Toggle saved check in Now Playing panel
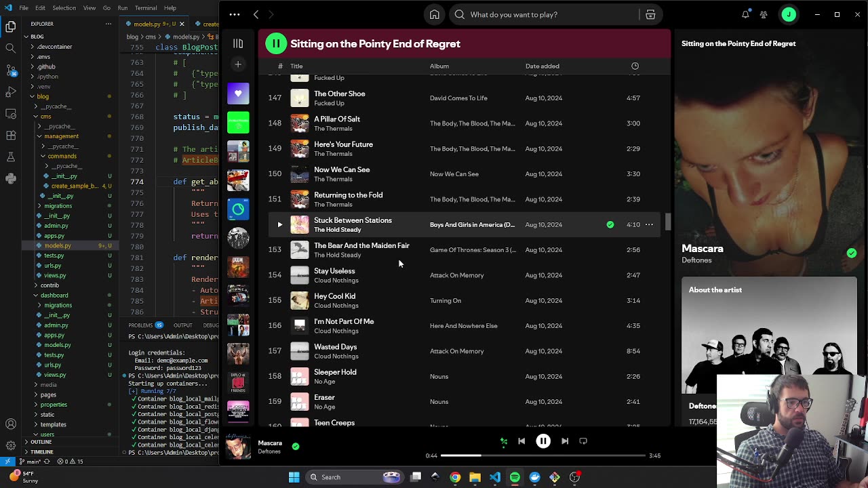This screenshot has width=868, height=488. click(852, 253)
